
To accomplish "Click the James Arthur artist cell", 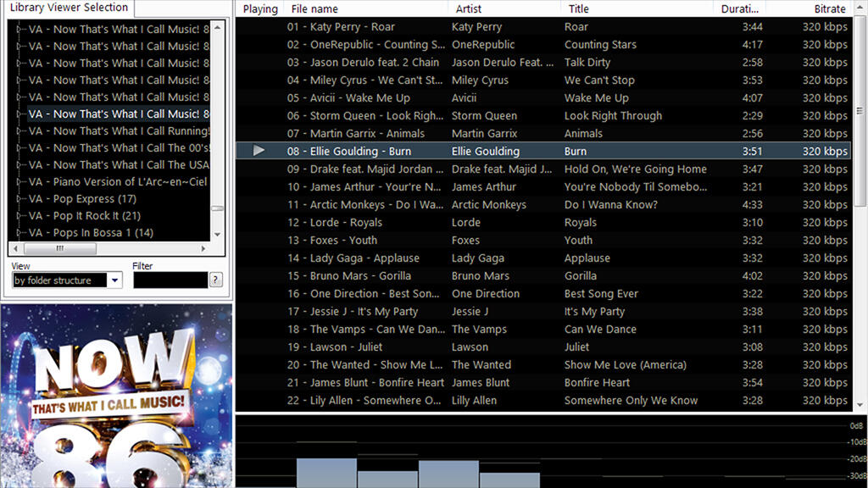I will 484,186.
